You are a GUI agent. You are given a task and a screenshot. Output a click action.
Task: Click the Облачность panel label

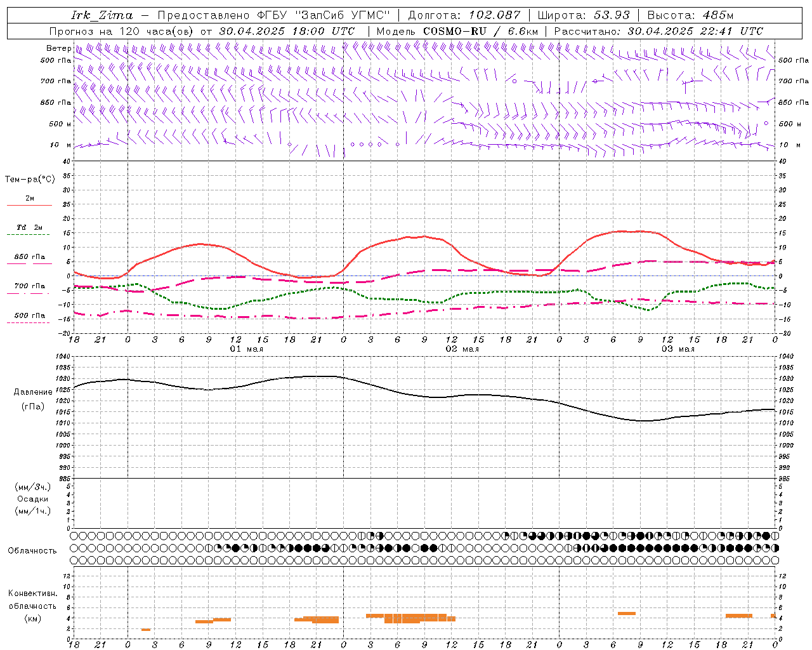click(x=32, y=551)
